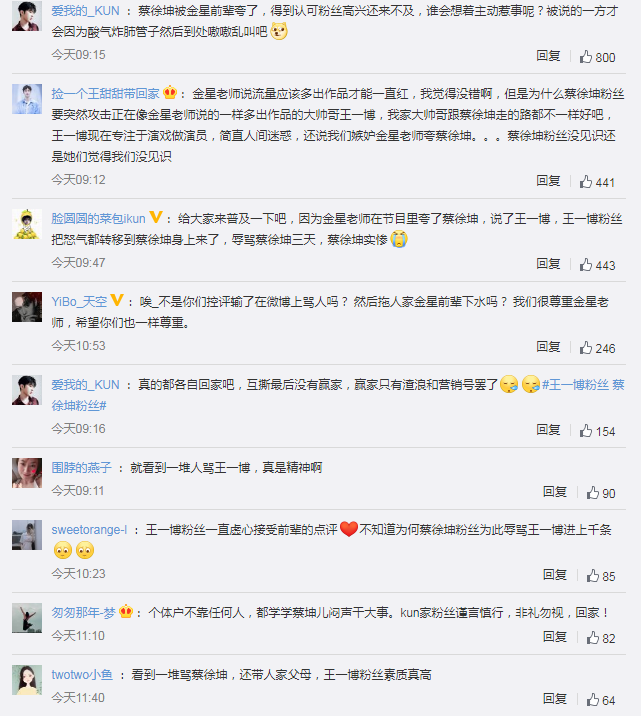Image resolution: width=641 pixels, height=716 pixels.
Task: Click 回复 on sweetorange-l's comment
Action: point(555,575)
